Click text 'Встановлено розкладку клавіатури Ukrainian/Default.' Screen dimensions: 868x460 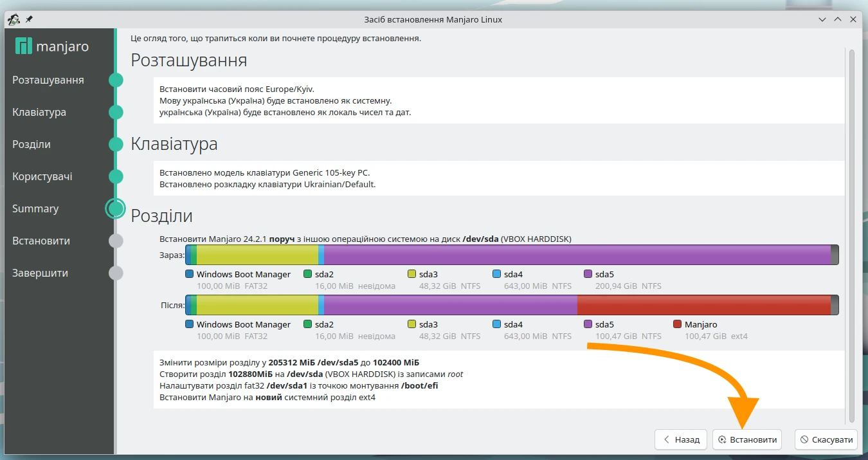(x=267, y=185)
